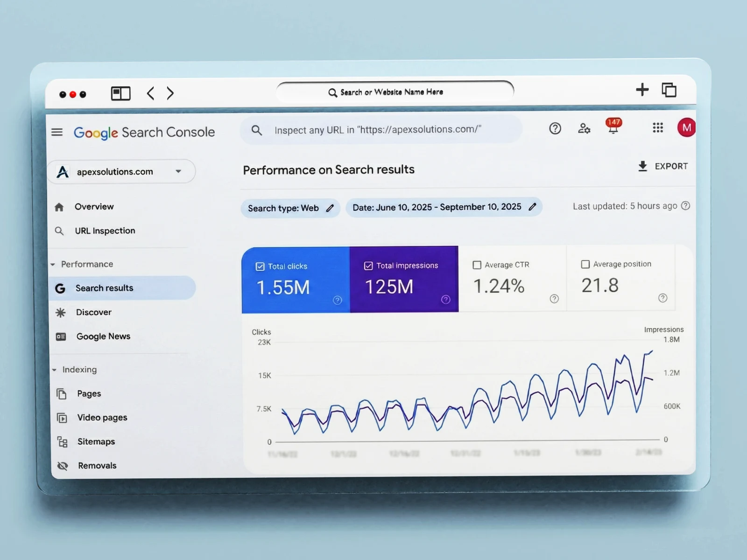Edit the Date range pencil icon
The width and height of the screenshot is (747, 560).
(x=532, y=207)
